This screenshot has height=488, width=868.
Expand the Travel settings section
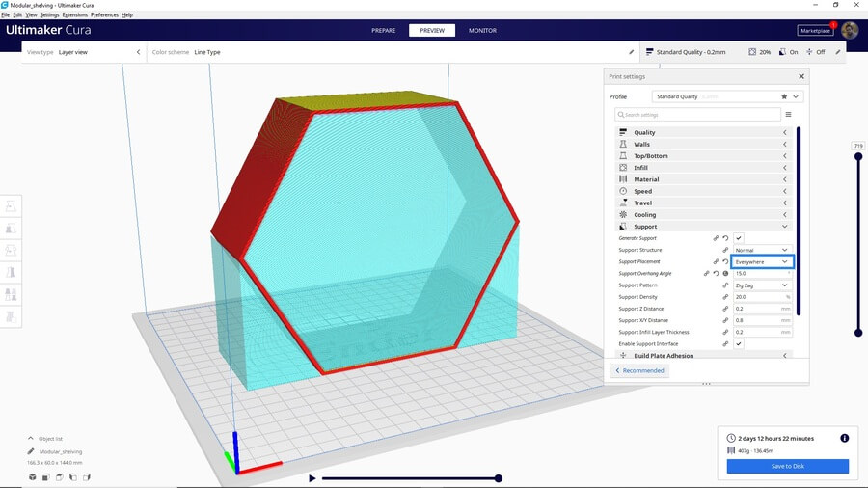pyautogui.click(x=703, y=203)
